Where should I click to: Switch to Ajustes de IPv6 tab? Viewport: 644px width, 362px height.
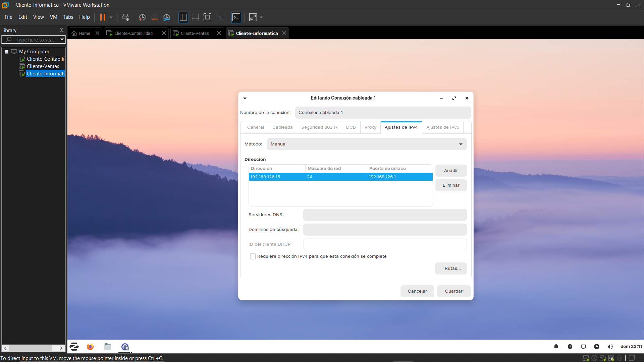tap(442, 127)
